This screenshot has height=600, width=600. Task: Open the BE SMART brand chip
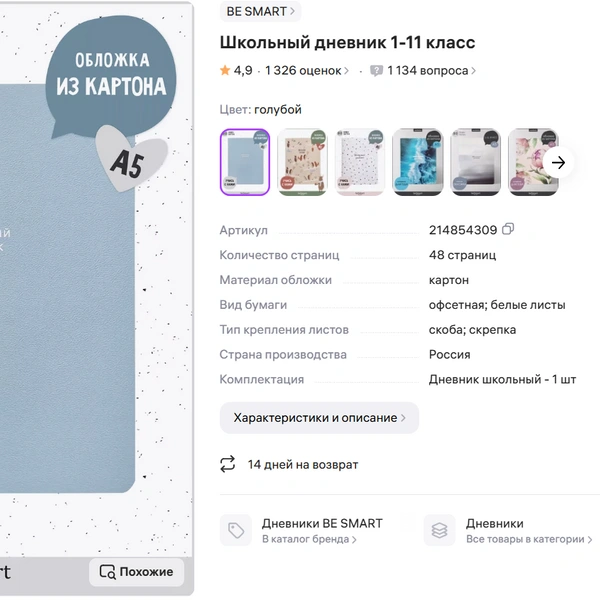(260, 11)
